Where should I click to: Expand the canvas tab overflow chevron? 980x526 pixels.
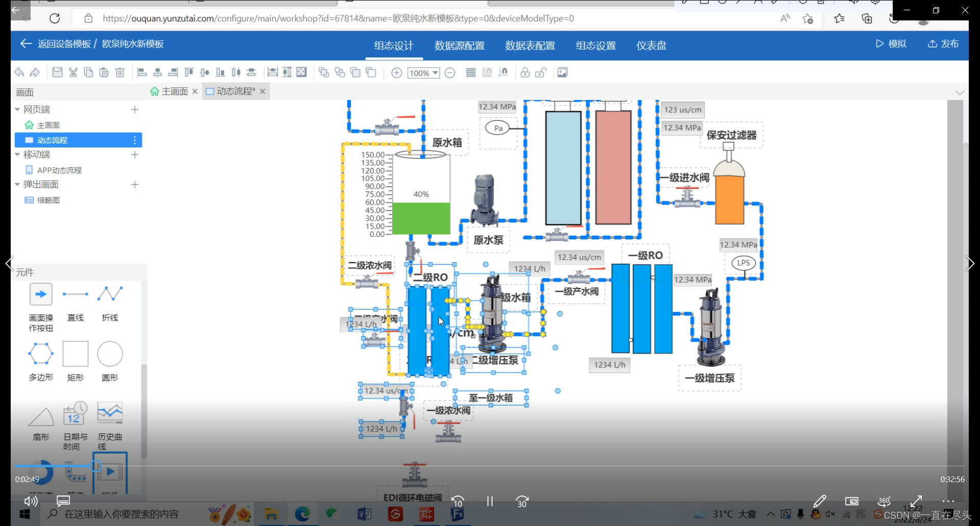pos(960,92)
